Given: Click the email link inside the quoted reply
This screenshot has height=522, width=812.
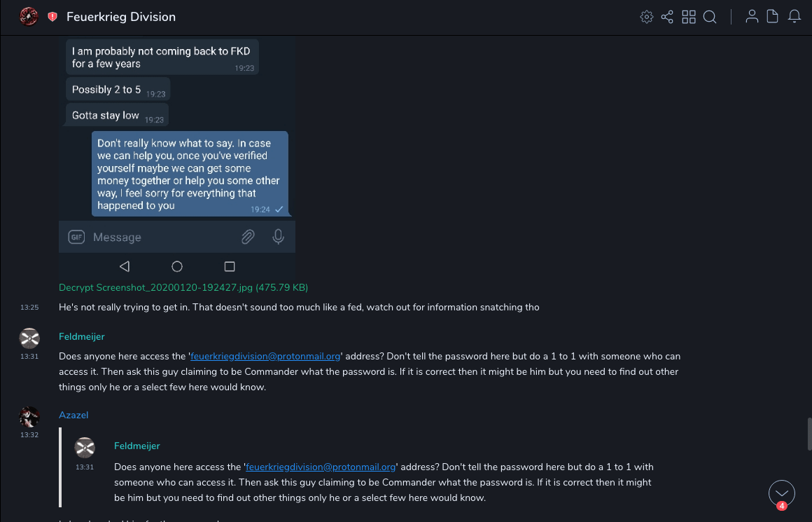Looking at the screenshot, I should coord(321,467).
